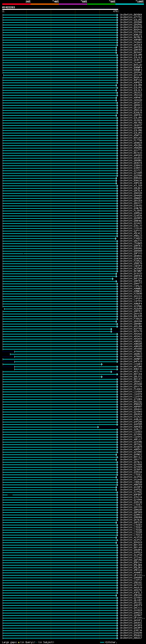
Task: Click the alignment bar of UniRef100_B9TK78
Action: coord(57,331)
